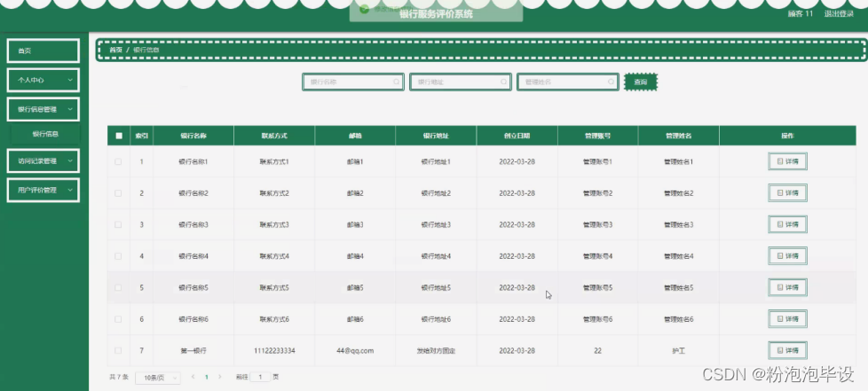Click the 邮箱4 cell
The image size is (868, 391).
click(x=355, y=256)
